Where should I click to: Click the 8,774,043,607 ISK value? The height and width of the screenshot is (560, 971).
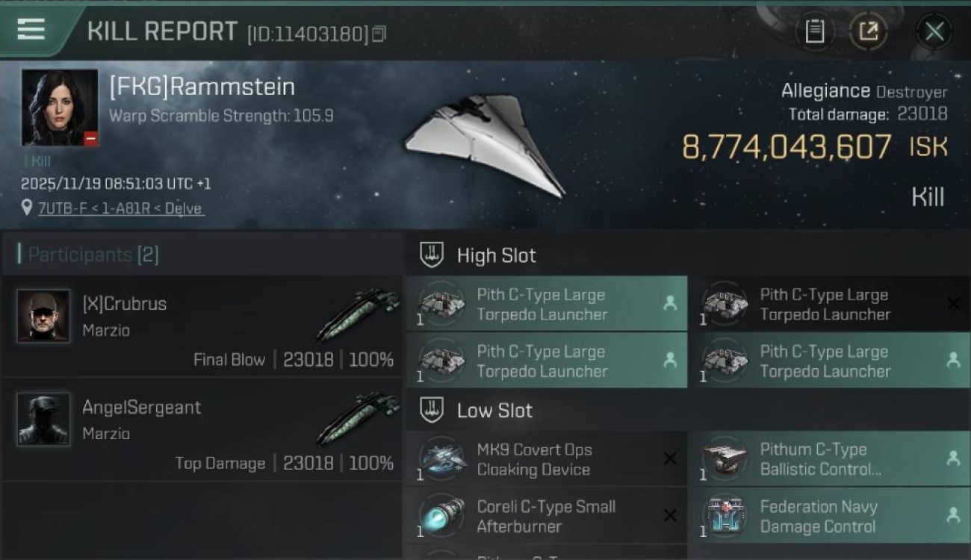(x=786, y=147)
